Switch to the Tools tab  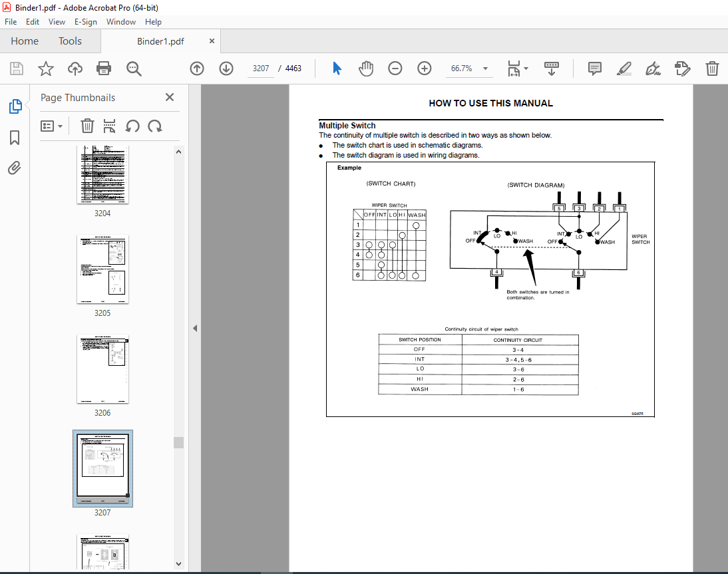70,41
